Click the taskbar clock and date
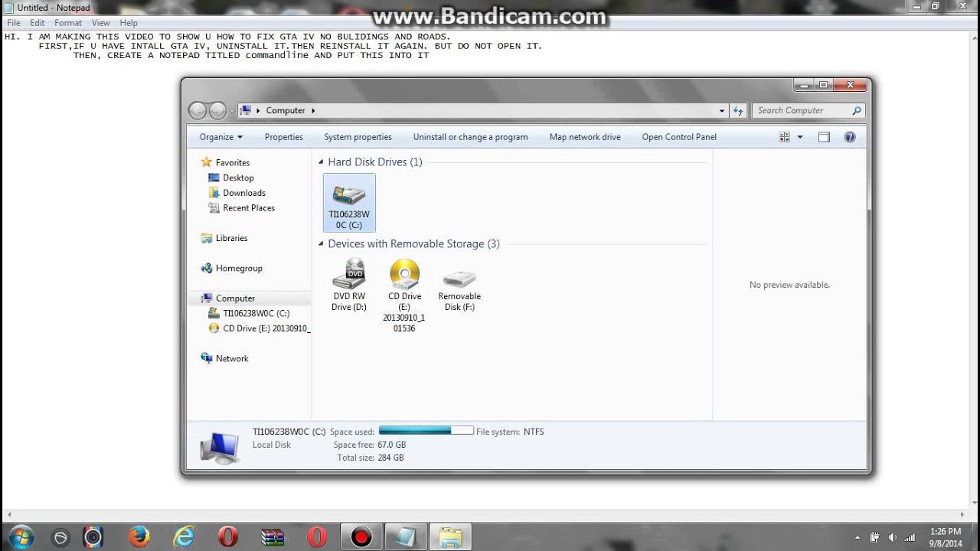Viewport: 980px width, 551px height. point(946,537)
